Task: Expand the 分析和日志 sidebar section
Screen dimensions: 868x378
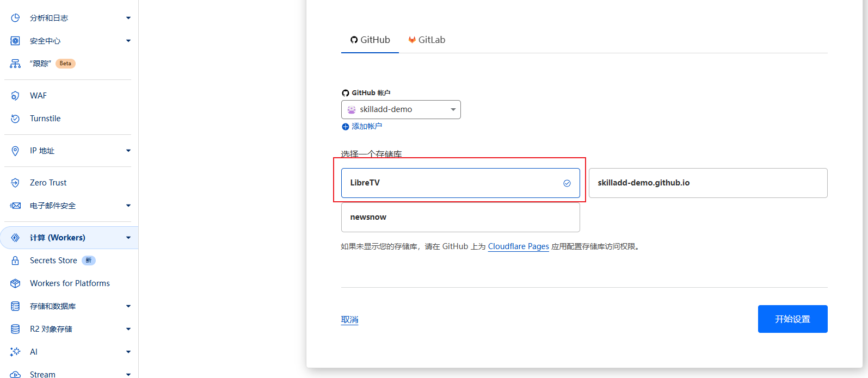Action: point(128,18)
